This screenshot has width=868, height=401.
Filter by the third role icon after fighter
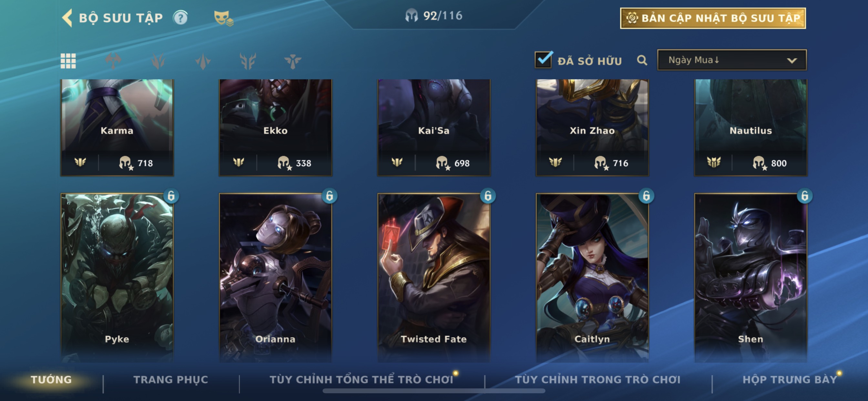tap(203, 61)
